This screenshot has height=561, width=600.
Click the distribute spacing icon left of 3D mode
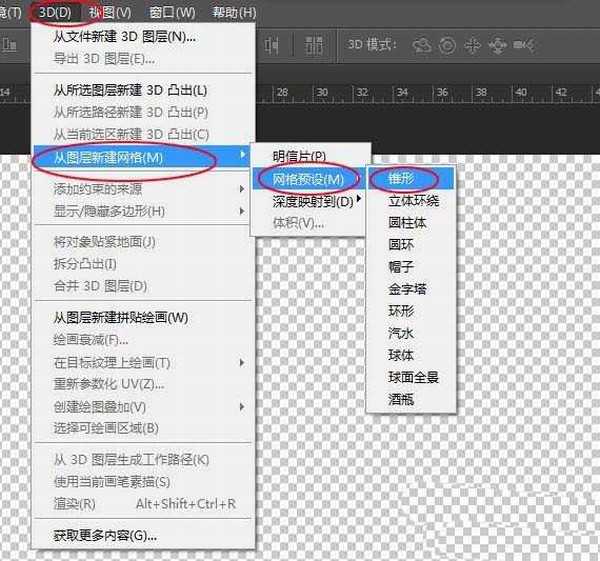coord(311,46)
